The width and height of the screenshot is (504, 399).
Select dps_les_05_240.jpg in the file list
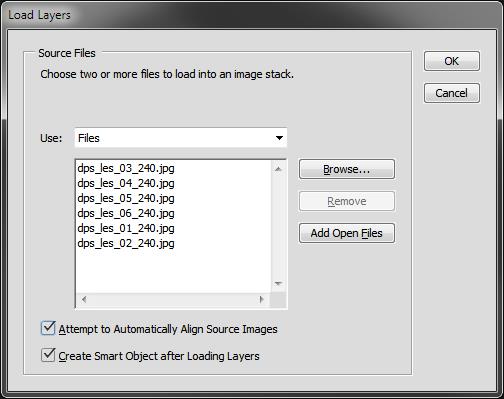tap(126, 198)
